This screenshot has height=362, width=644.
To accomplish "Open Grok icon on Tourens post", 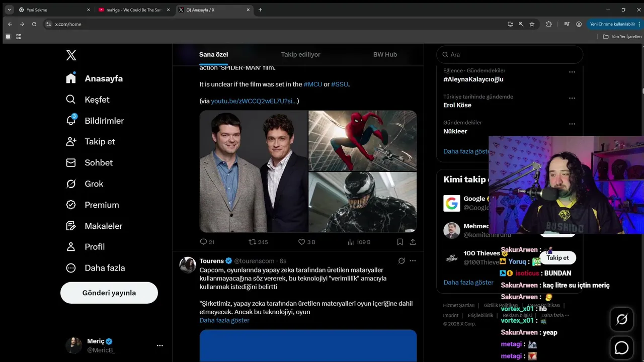I will click(401, 261).
